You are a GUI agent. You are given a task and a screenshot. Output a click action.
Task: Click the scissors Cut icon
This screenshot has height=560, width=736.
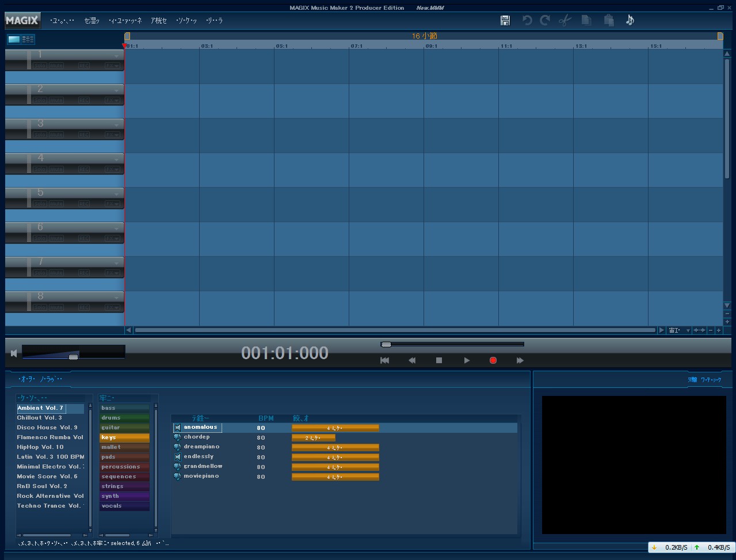pos(565,21)
